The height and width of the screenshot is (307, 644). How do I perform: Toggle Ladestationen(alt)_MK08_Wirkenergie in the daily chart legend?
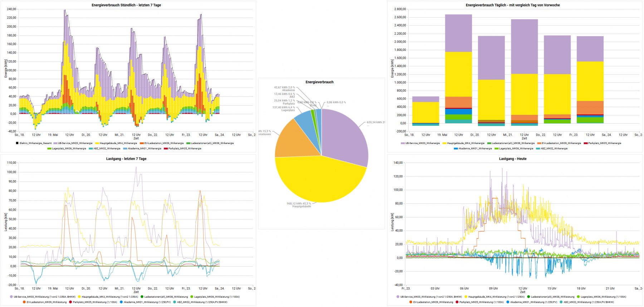click(513, 143)
